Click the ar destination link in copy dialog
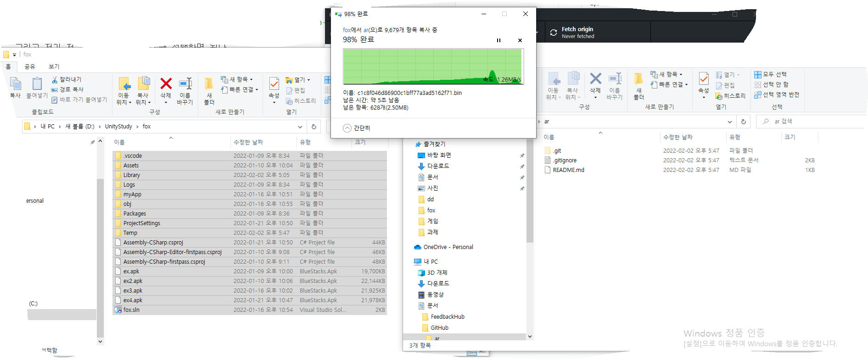This screenshot has width=868, height=360. tap(366, 30)
